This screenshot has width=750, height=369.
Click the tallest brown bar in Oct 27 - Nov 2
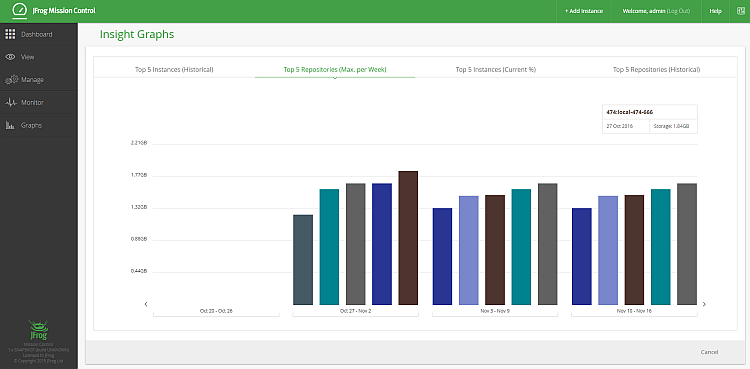click(408, 238)
